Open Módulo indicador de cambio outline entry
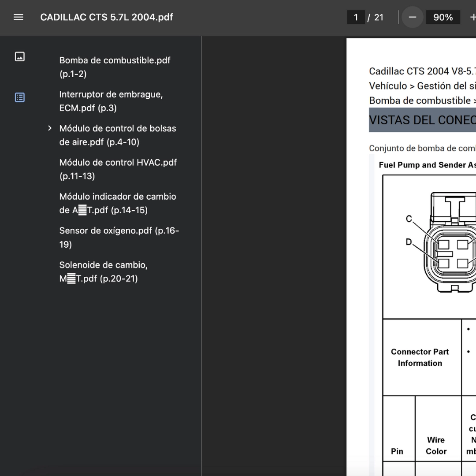The width and height of the screenshot is (476, 476). (x=118, y=203)
